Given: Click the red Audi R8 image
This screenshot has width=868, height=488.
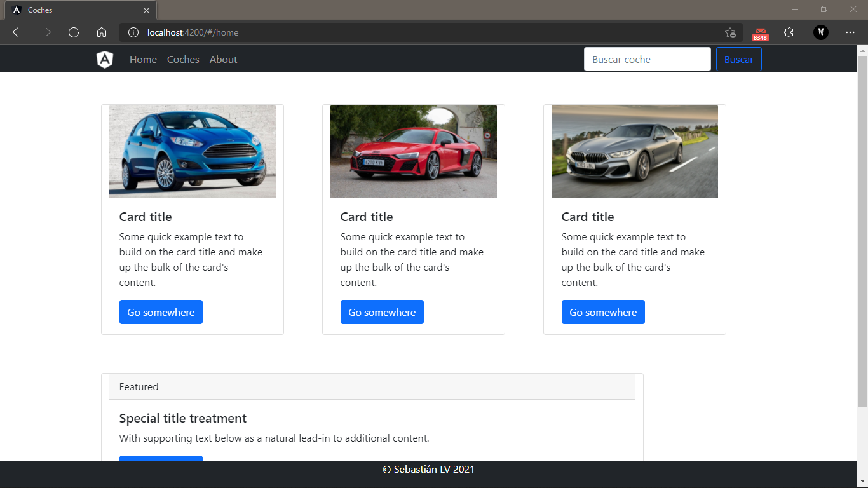Looking at the screenshot, I should (414, 151).
